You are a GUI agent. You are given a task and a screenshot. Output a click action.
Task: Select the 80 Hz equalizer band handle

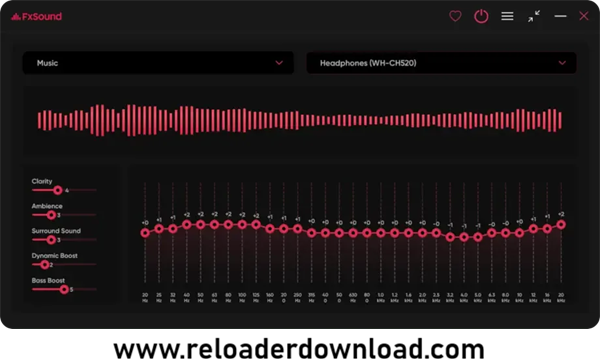(228, 225)
